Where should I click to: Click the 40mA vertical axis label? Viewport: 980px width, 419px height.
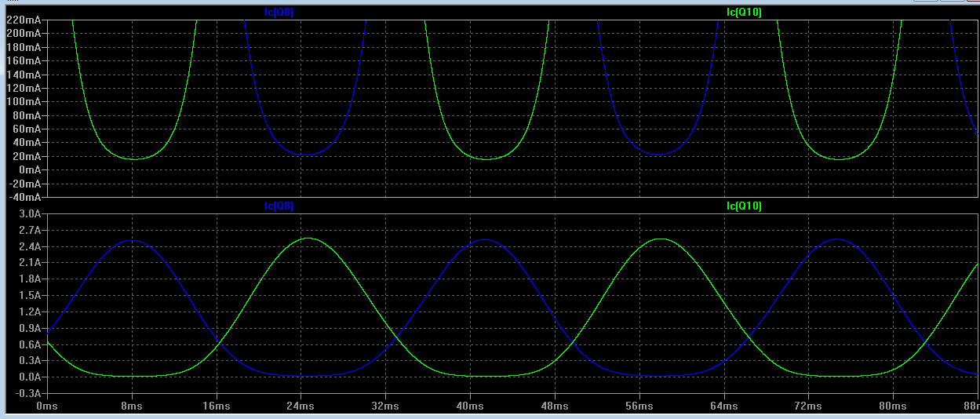point(27,142)
